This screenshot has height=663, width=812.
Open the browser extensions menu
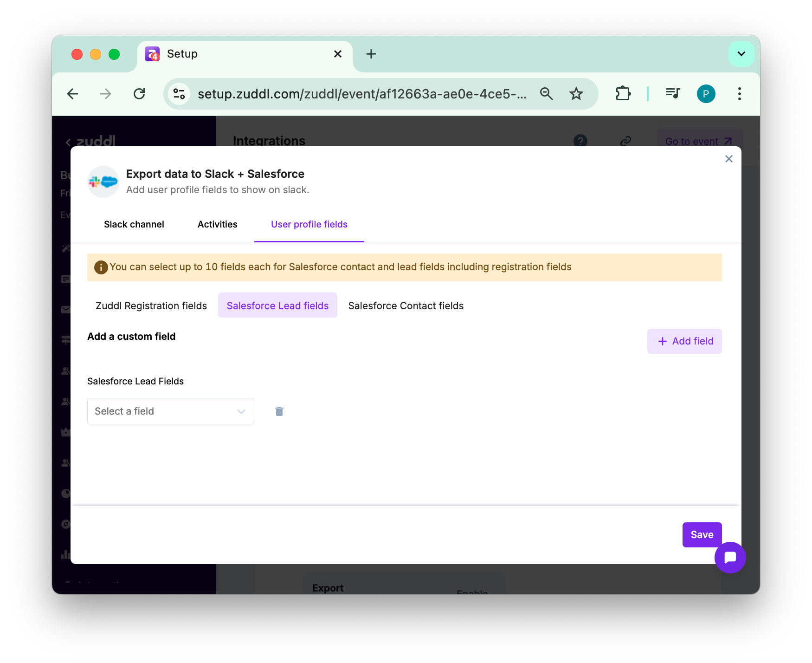click(623, 94)
